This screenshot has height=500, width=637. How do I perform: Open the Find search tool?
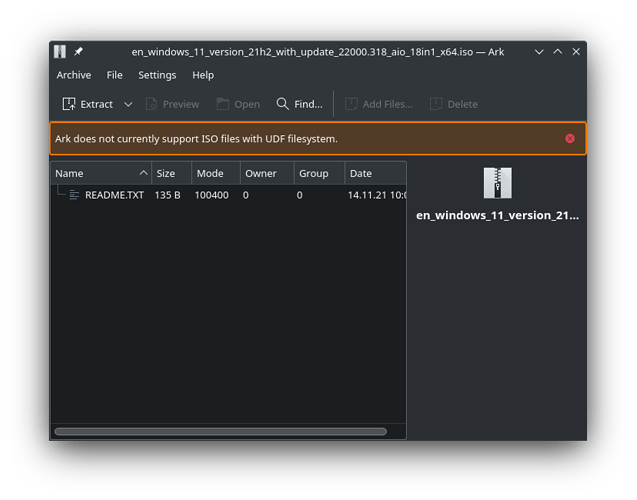click(299, 104)
